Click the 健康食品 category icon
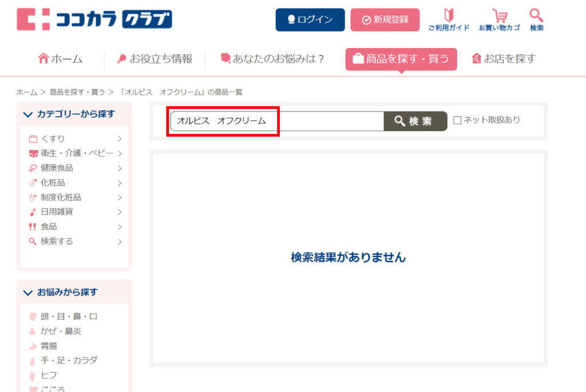 (33, 168)
